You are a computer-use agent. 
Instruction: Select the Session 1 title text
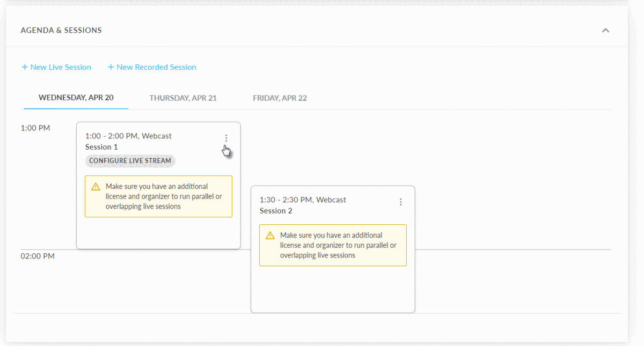101,147
